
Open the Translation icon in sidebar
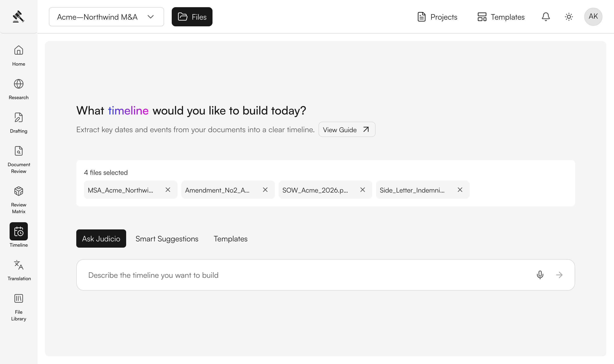(x=19, y=265)
